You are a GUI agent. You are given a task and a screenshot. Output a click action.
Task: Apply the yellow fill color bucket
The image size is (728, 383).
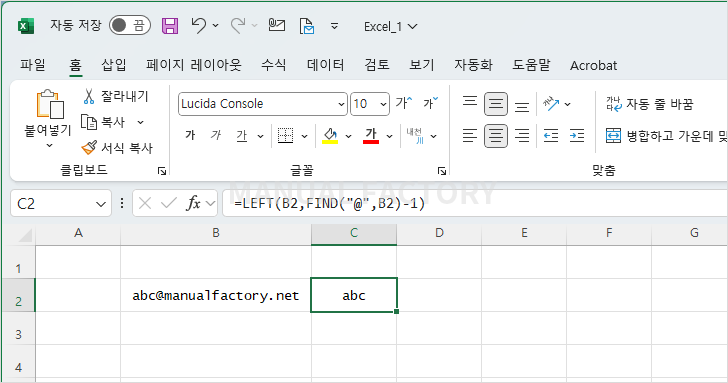330,136
